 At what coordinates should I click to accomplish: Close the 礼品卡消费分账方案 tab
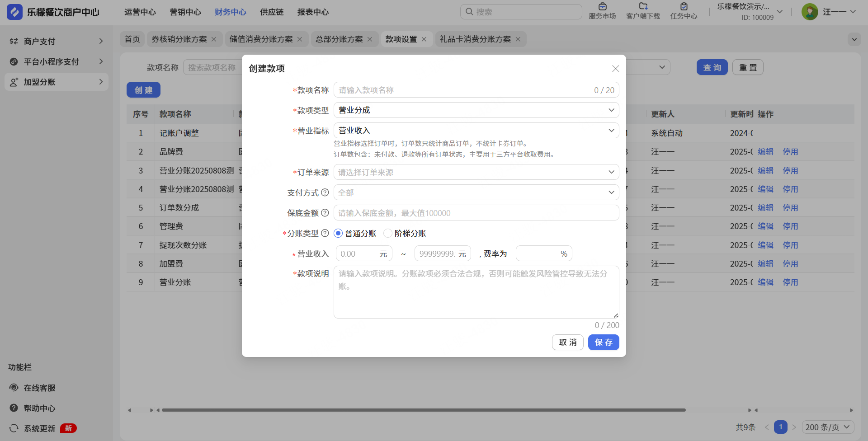point(518,39)
